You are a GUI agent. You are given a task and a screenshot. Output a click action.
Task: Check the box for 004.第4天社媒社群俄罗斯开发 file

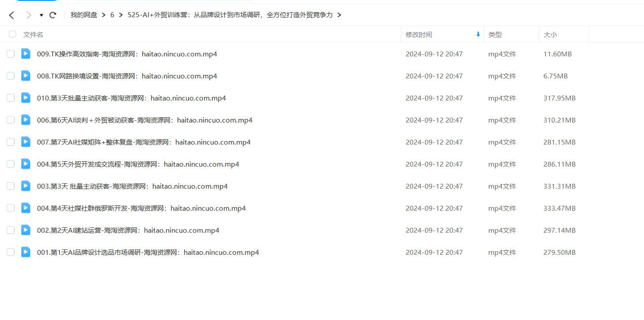coord(11,208)
